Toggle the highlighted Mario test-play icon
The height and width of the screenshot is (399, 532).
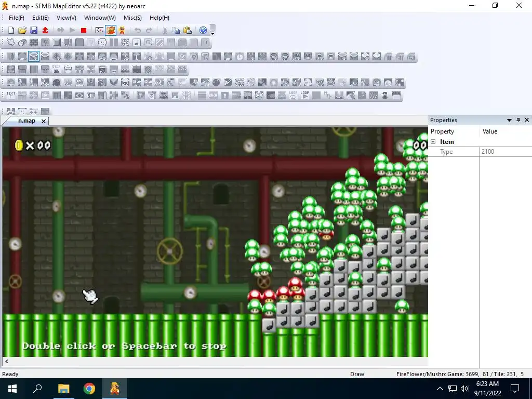click(x=111, y=31)
